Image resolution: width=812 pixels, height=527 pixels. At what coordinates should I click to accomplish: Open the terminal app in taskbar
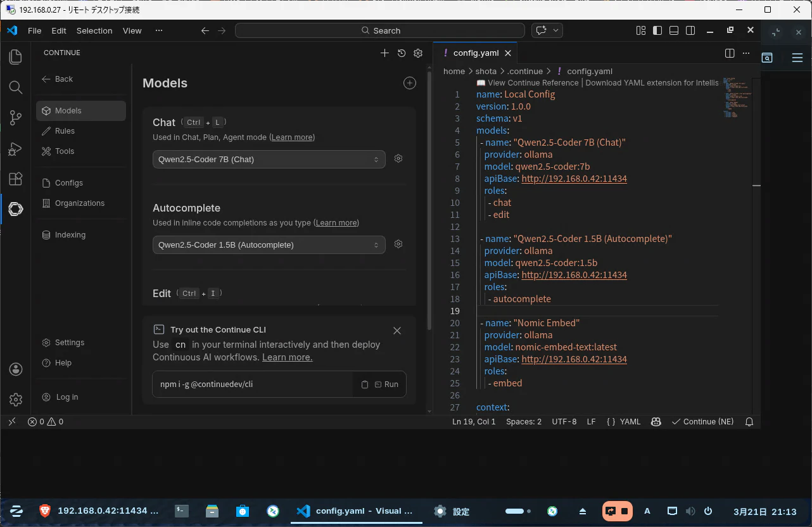(x=182, y=511)
